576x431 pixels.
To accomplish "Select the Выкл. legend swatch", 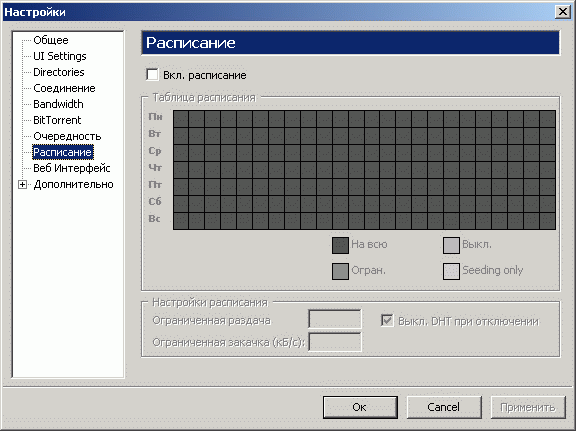I will click(451, 245).
